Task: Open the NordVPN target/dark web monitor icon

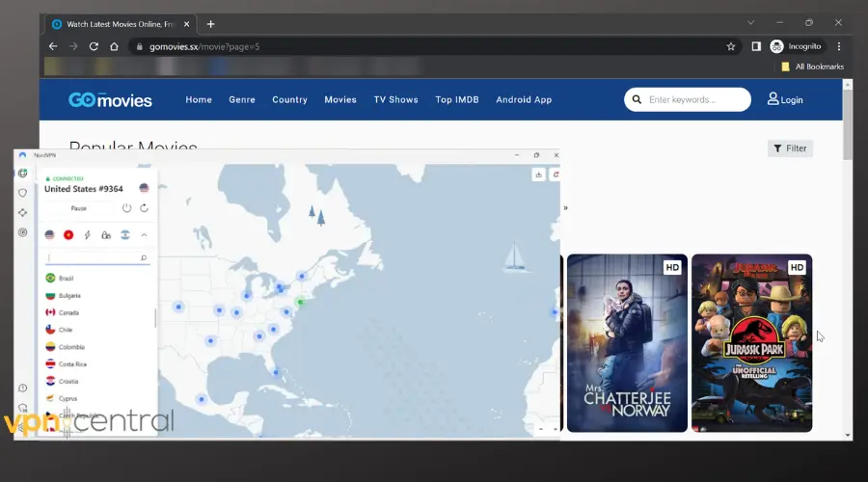Action: tap(23, 232)
